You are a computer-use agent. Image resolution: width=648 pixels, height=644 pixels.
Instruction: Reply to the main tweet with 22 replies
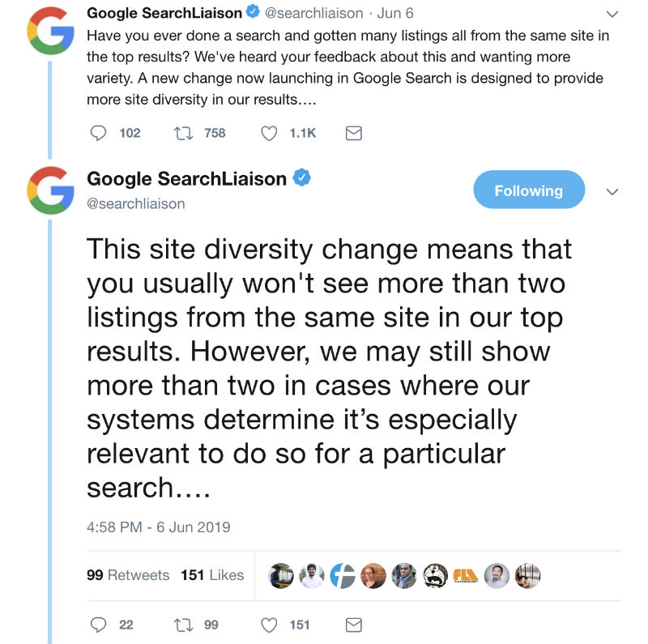(98, 625)
